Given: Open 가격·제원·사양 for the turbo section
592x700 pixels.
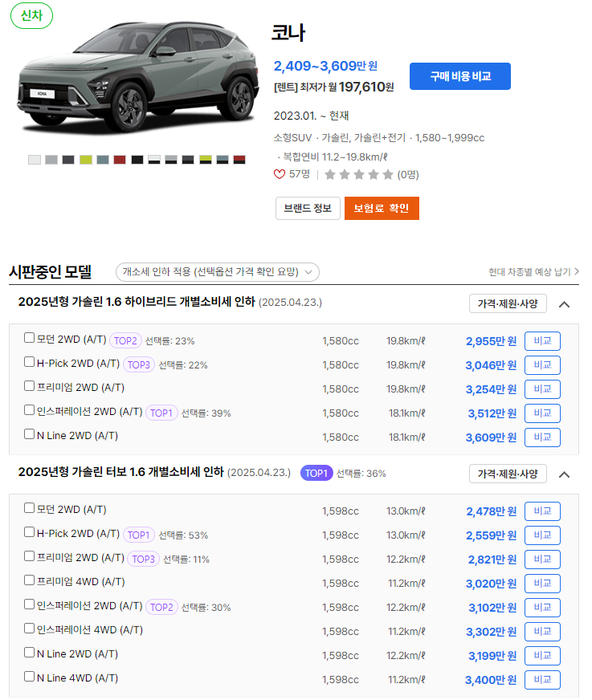Looking at the screenshot, I should pos(508,474).
